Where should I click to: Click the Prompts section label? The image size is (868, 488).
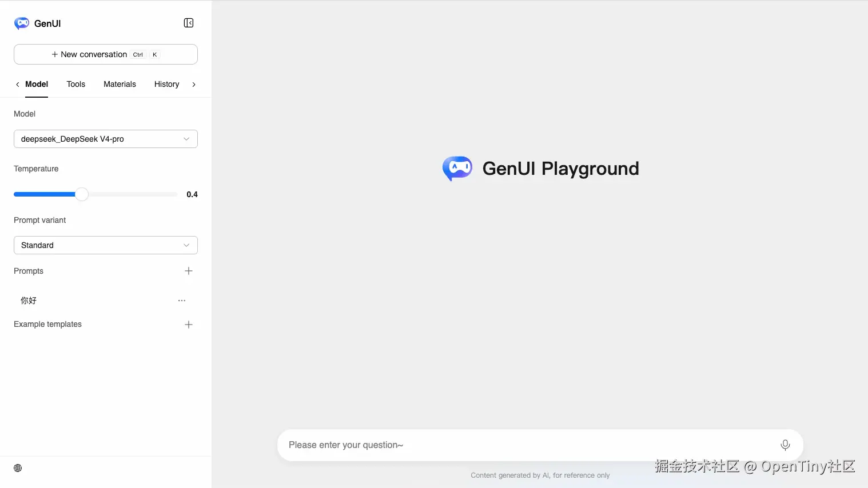point(29,271)
